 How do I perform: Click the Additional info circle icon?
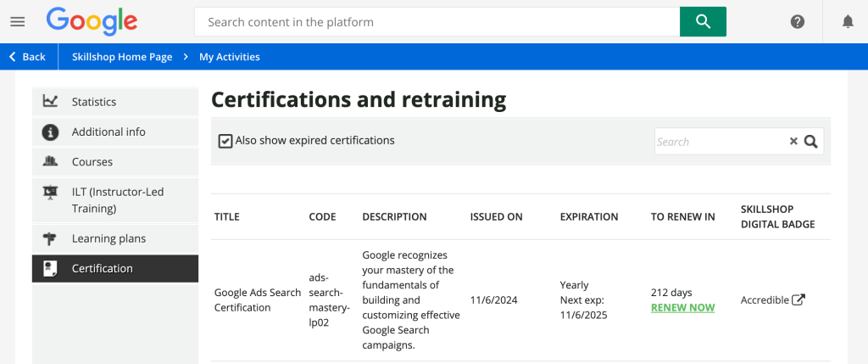50,132
